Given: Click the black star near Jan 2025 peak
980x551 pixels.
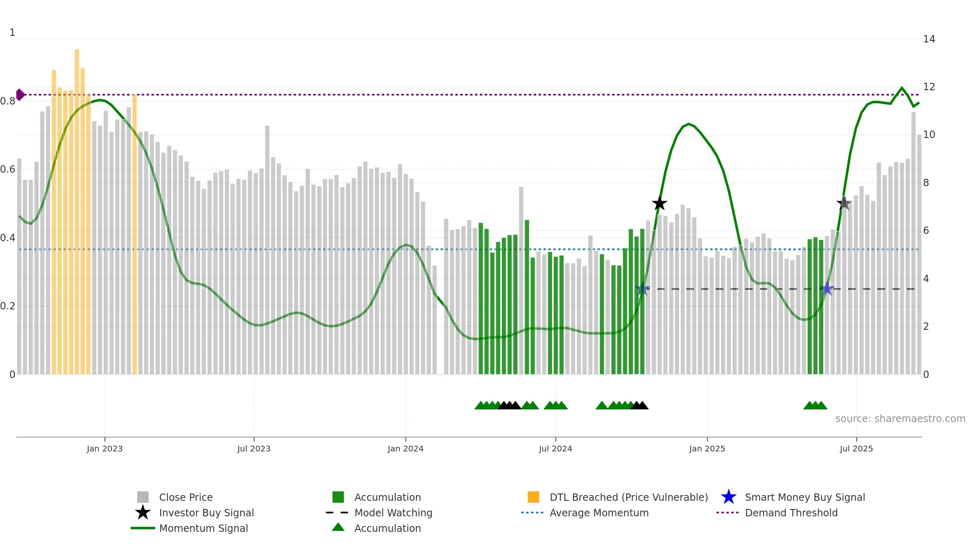Looking at the screenshot, I should (659, 203).
